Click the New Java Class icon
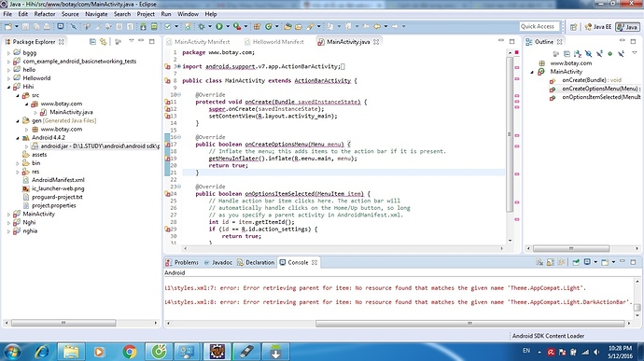 [x=269, y=26]
